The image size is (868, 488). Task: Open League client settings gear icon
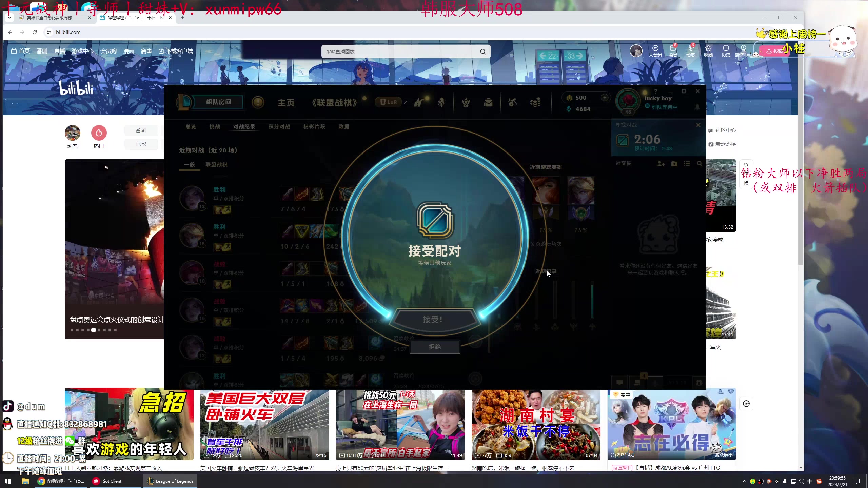(684, 91)
